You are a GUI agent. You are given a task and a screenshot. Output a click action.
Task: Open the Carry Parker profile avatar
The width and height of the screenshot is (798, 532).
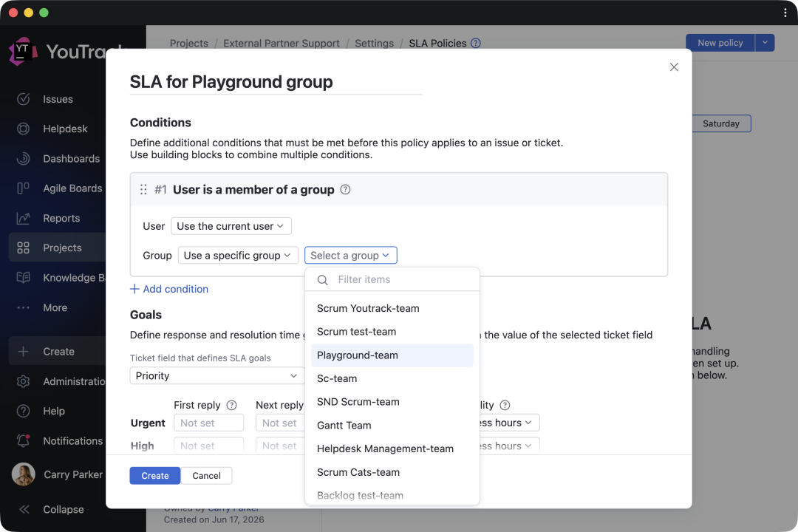(24, 474)
